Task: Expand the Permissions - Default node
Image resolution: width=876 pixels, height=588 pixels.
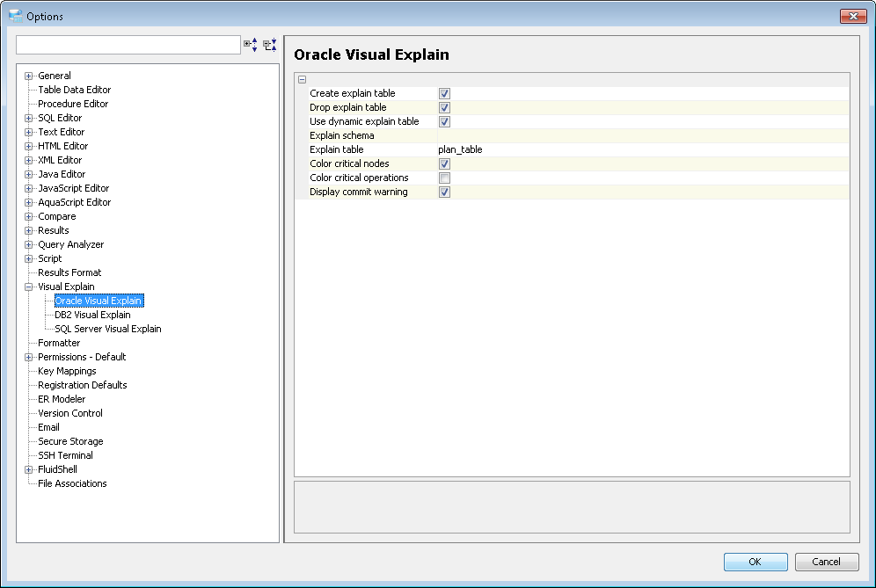Action: click(x=28, y=358)
